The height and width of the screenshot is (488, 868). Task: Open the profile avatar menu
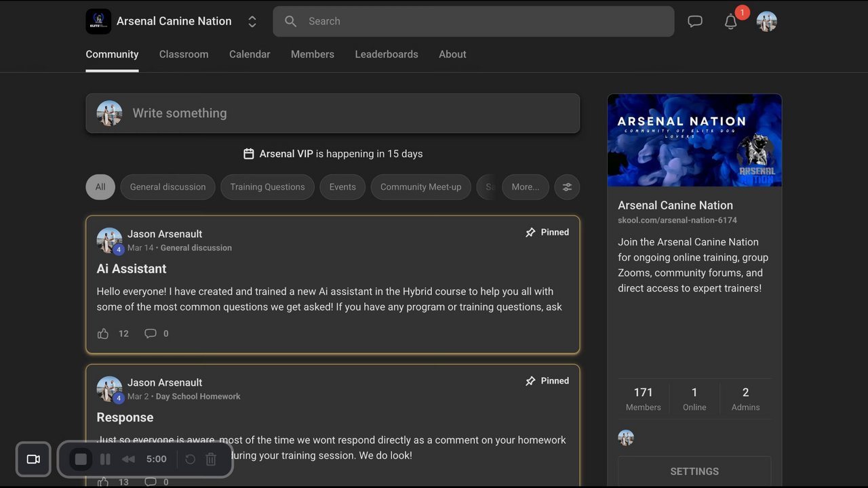(x=767, y=22)
